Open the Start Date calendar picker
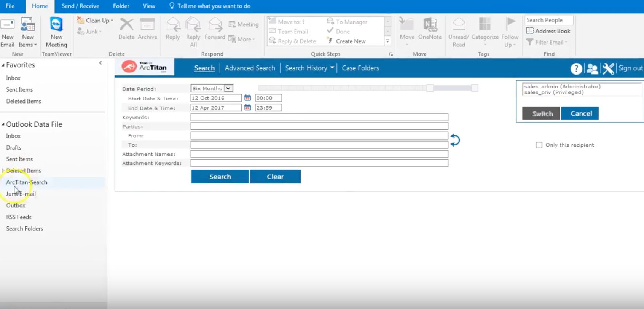The image size is (644, 309). [247, 98]
